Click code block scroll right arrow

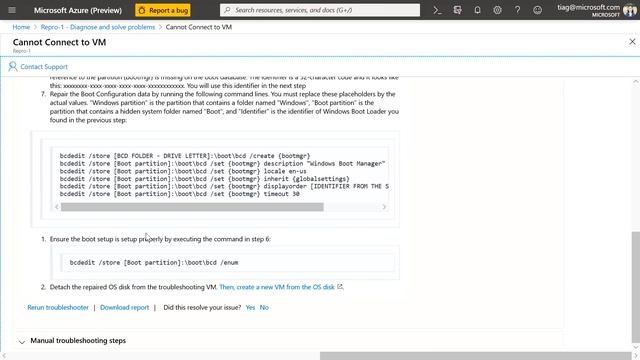coord(384,207)
